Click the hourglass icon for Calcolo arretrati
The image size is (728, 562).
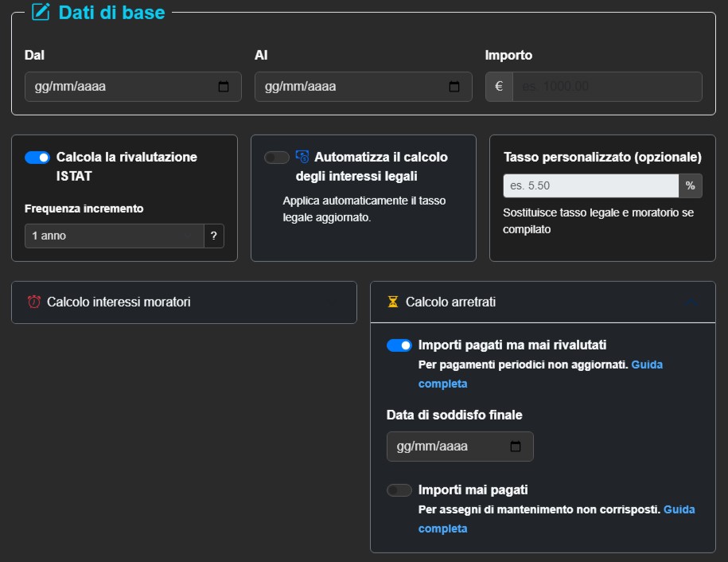392,302
